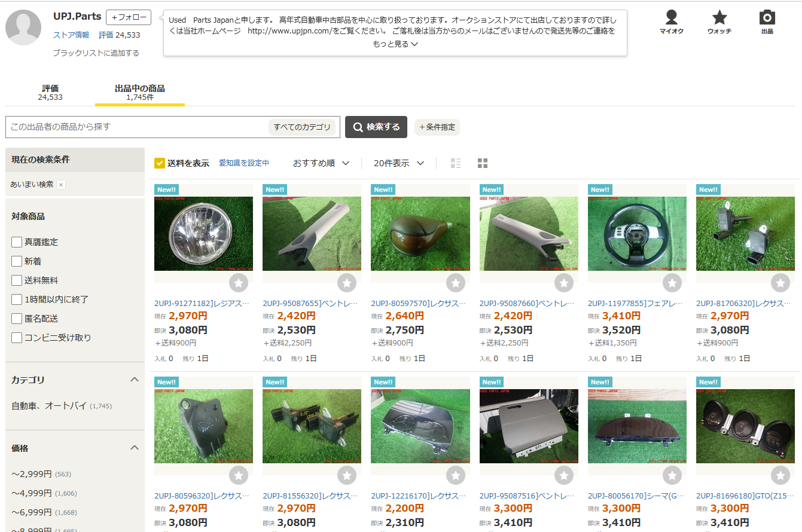The image size is (802, 532).
Task: Filter price ～6,999円
Action: (44, 512)
